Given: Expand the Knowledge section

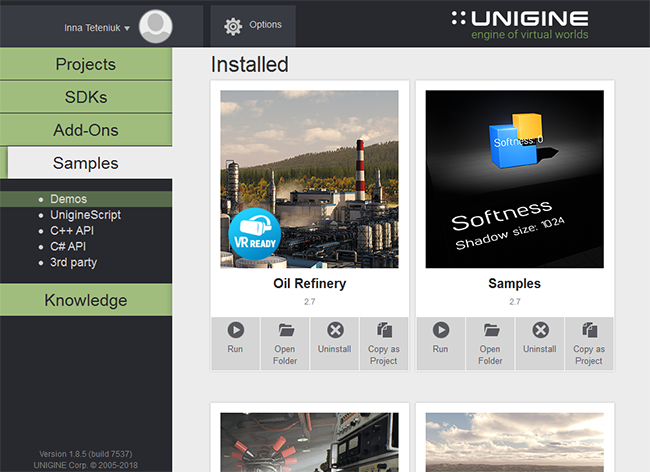Looking at the screenshot, I should [x=86, y=300].
